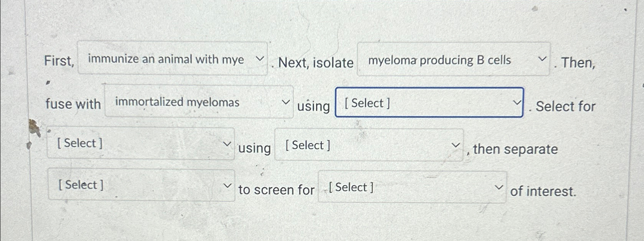Click the word 'fuse with' label

(x=72, y=104)
